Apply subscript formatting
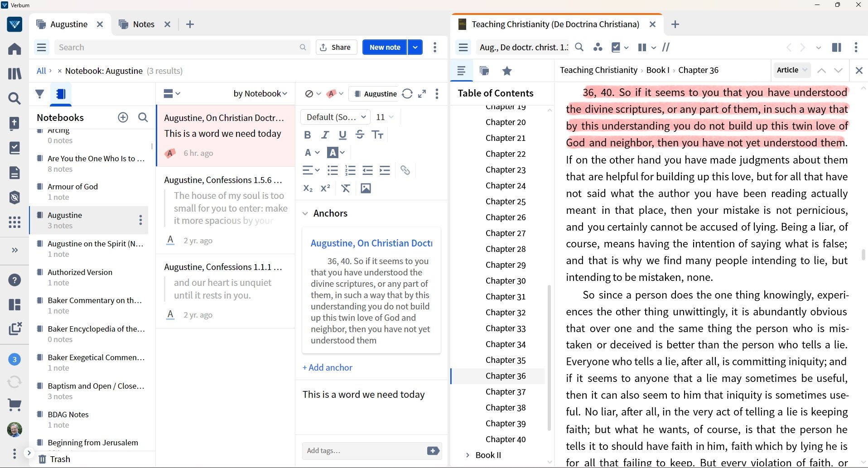This screenshot has height=468, width=868. point(308,188)
